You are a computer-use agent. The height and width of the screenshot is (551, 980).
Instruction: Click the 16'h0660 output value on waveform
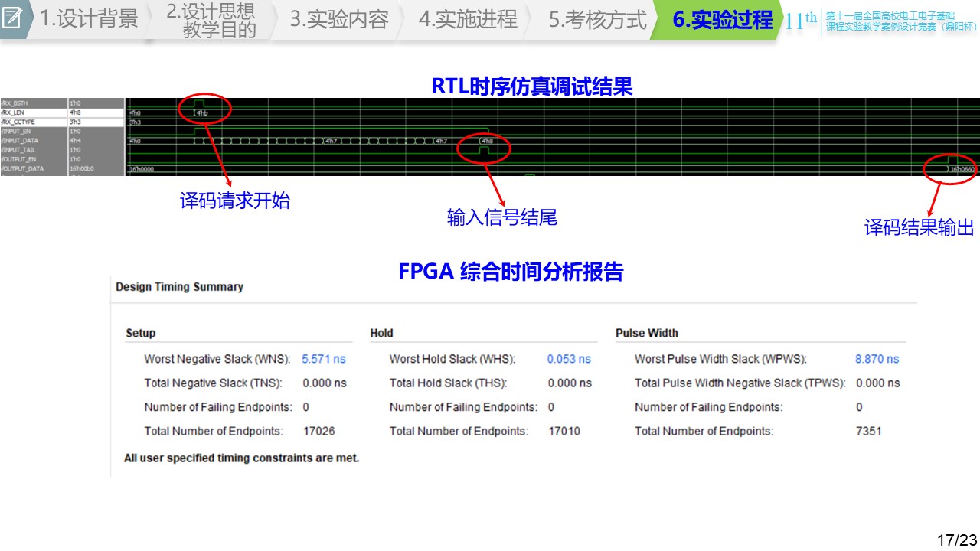[x=962, y=169]
